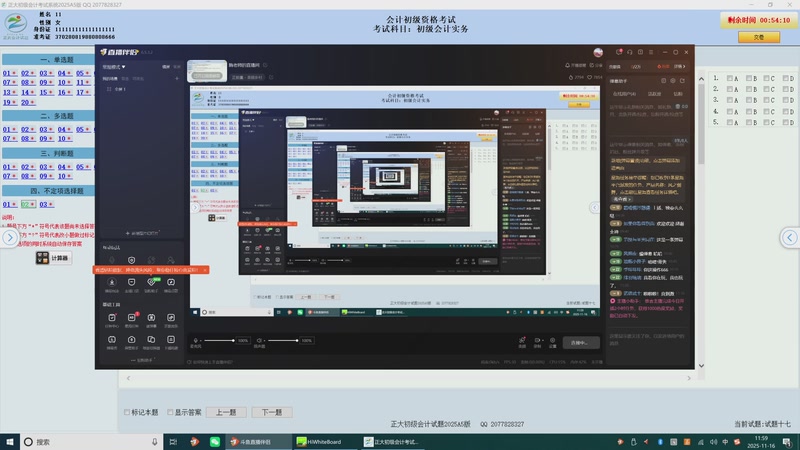
Task: Open the 常规模式 mode dropdown
Action: point(114,67)
